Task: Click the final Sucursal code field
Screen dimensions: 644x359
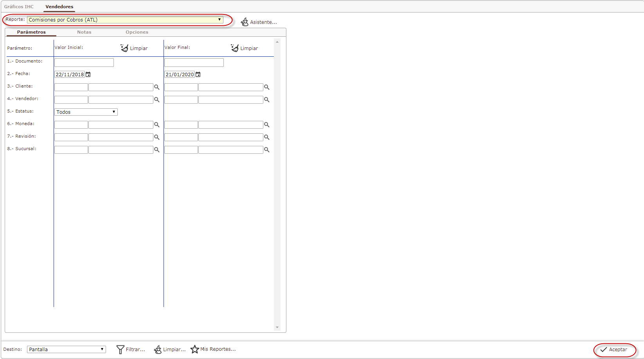Action: [181, 150]
